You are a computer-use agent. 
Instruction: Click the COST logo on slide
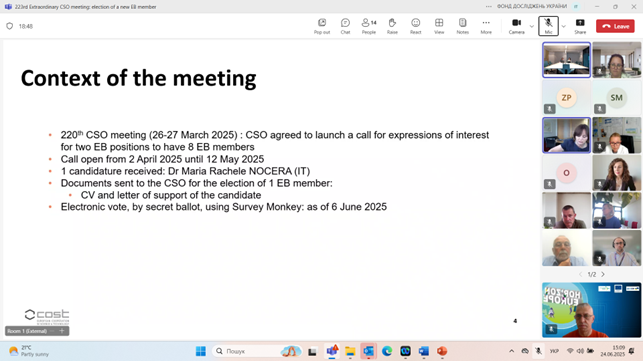click(x=47, y=317)
